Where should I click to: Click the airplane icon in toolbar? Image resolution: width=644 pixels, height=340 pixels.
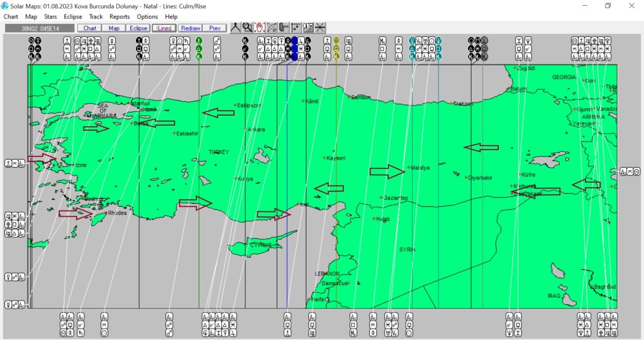(x=272, y=28)
